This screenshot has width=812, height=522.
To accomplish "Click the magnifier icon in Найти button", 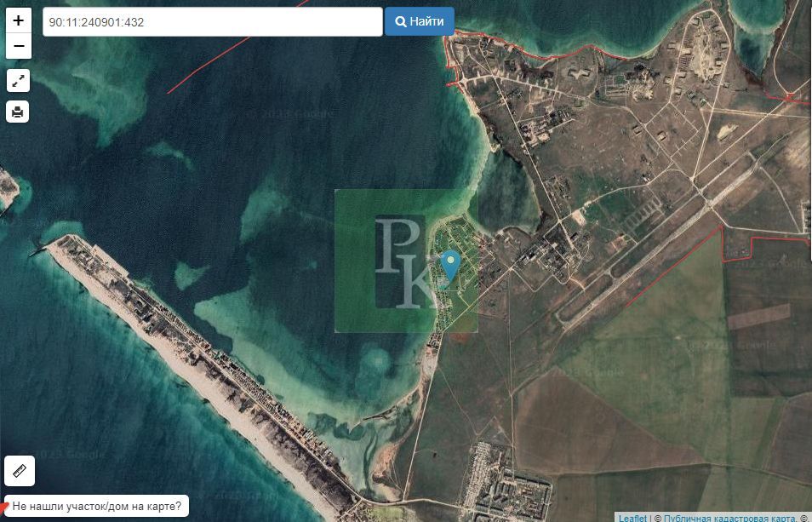I will coord(400,22).
